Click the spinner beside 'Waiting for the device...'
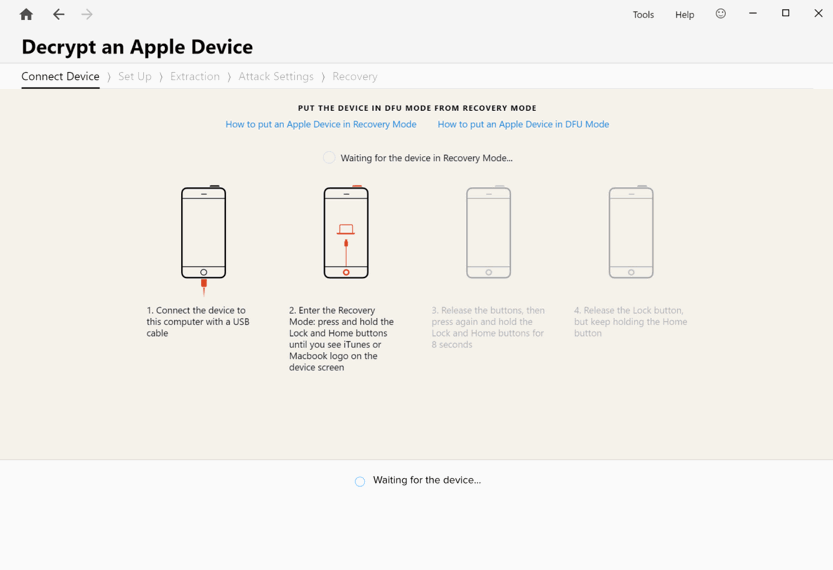This screenshot has width=833, height=570. pos(360,481)
